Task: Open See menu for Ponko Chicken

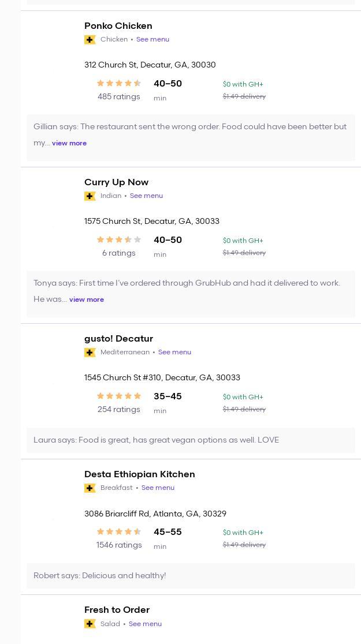Action: click(x=152, y=39)
